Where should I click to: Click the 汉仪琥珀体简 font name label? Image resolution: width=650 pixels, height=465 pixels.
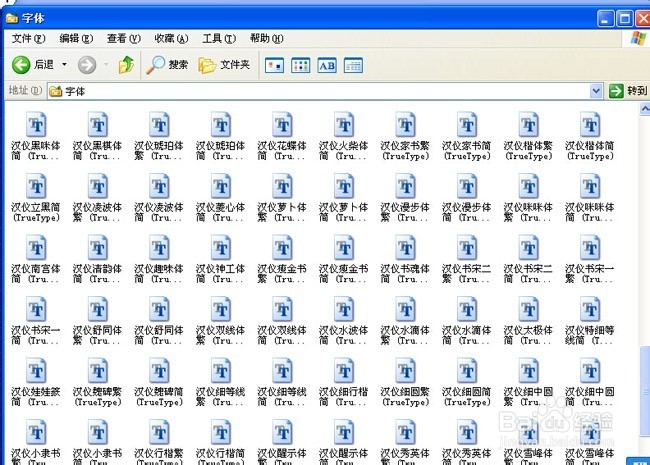(221, 151)
